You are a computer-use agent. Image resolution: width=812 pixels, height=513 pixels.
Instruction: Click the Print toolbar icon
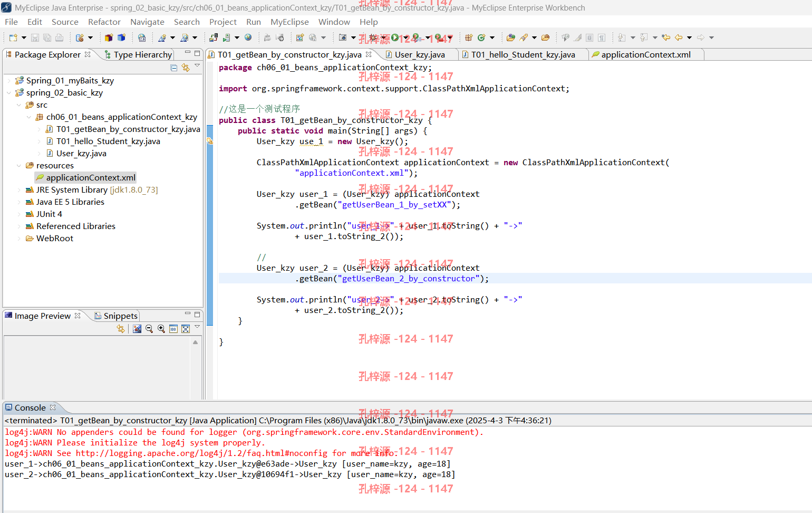click(59, 37)
